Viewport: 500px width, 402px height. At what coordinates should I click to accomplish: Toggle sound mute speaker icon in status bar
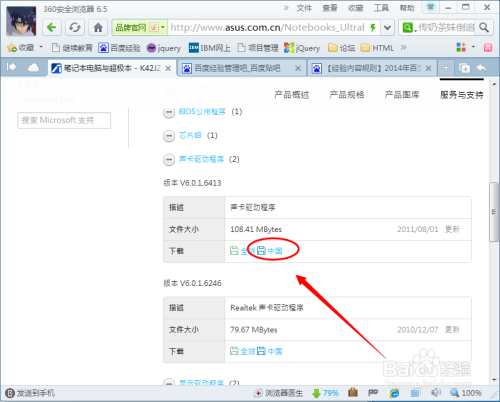coord(436,393)
